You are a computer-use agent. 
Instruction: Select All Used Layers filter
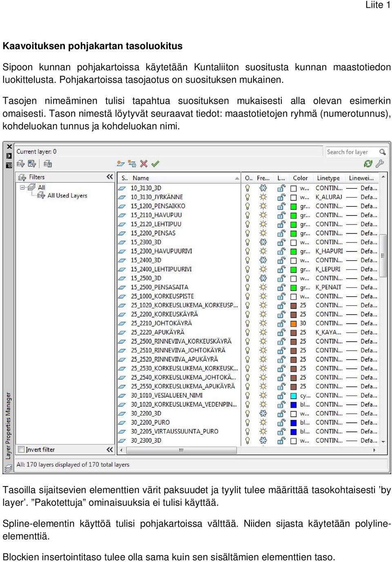click(x=67, y=195)
